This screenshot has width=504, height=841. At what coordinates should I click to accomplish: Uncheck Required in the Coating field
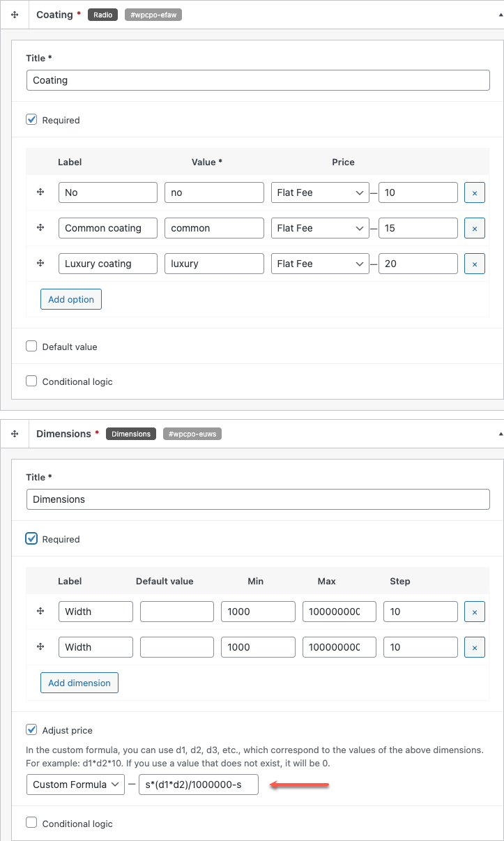click(31, 119)
